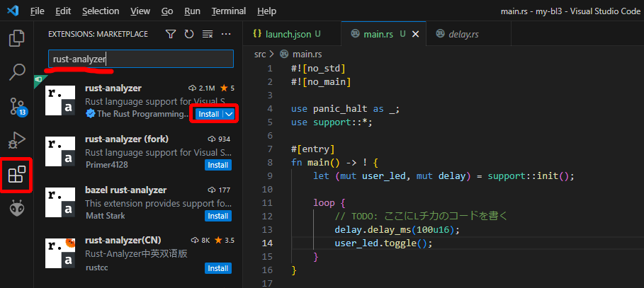Screen dimensions: 644x288
Task: Open Source Control view with 13 changes
Action: tap(17, 106)
